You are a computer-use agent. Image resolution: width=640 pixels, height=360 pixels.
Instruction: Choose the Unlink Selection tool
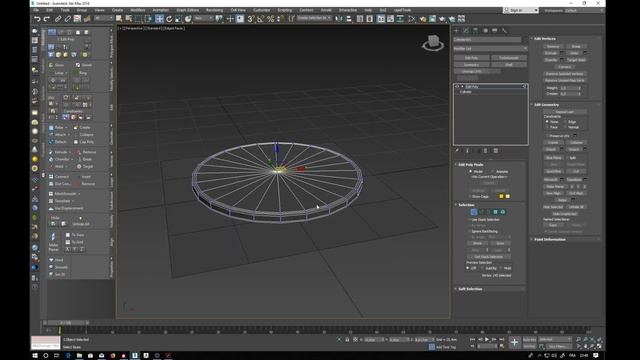point(67,19)
